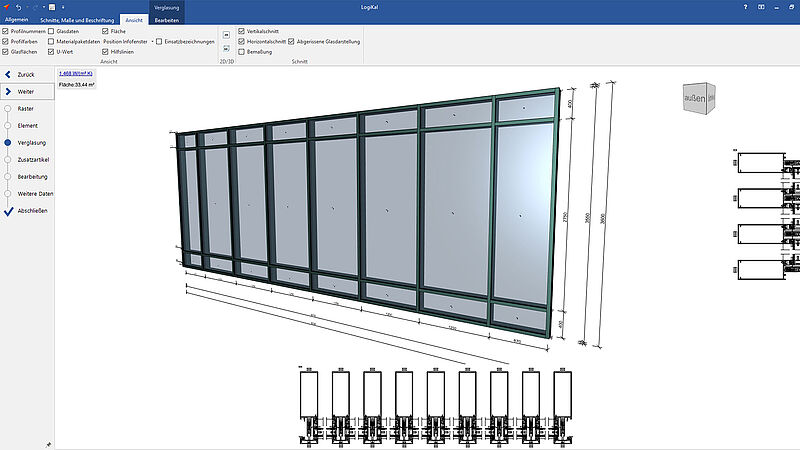This screenshot has width=800, height=450.
Task: Click the undo arrow in title bar
Action: pyautogui.click(x=20, y=7)
